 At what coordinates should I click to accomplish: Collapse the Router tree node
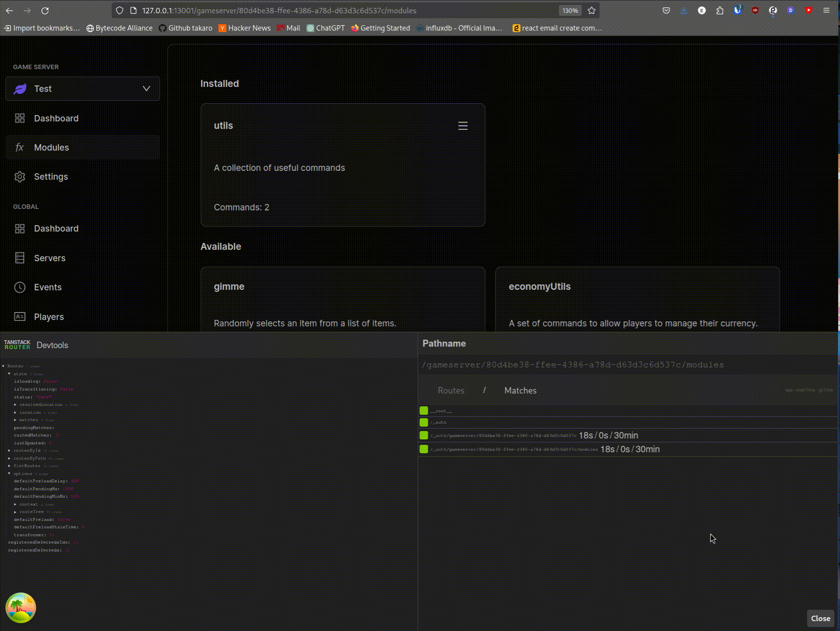[3, 366]
